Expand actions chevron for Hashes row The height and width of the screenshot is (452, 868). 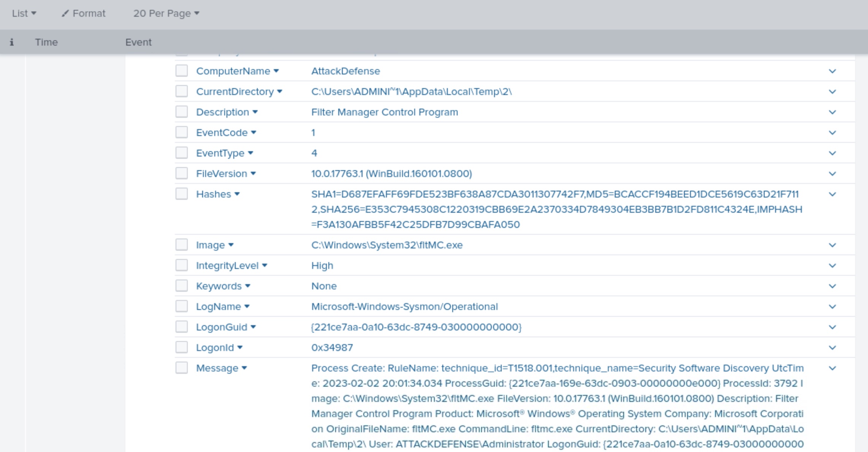tap(832, 194)
